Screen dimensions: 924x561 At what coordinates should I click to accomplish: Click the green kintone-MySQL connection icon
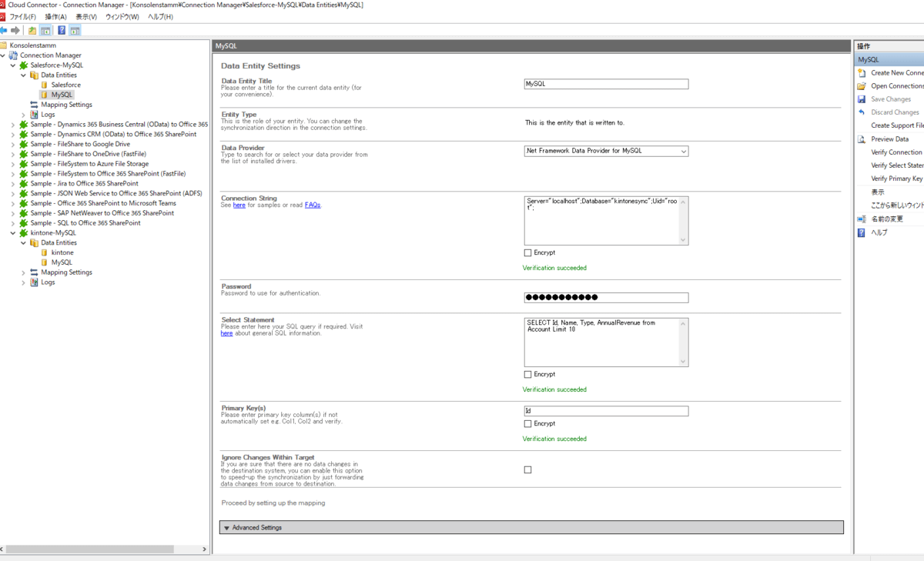[x=24, y=233]
